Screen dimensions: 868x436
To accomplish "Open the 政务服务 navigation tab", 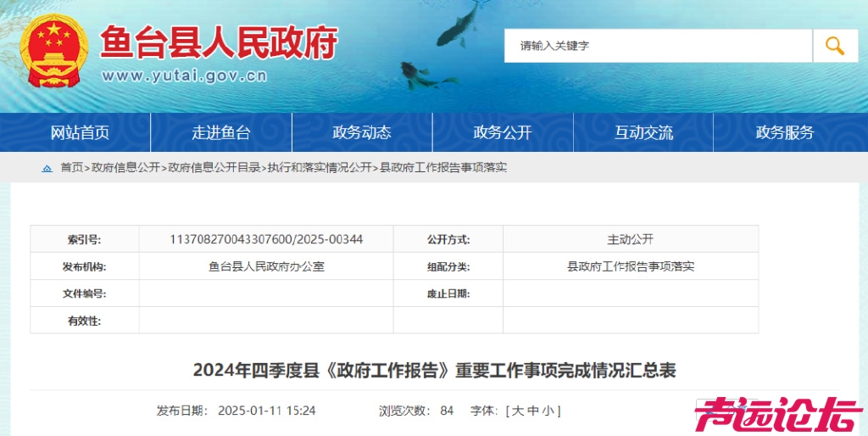I will tap(785, 132).
